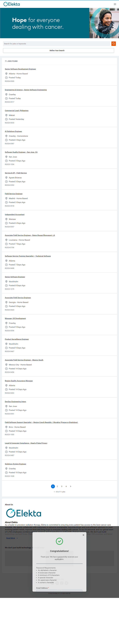This screenshot has width=119, height=644.
Task: Click the clock icon next to Posted Yesterday
Action: tap(6, 119)
